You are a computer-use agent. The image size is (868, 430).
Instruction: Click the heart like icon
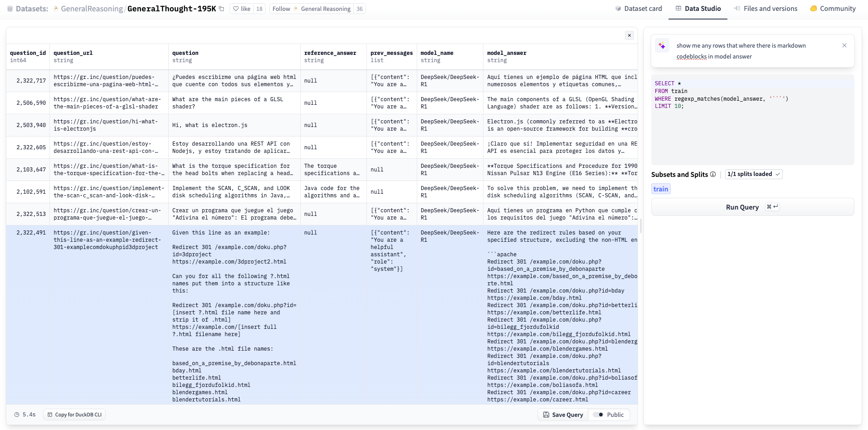click(236, 9)
